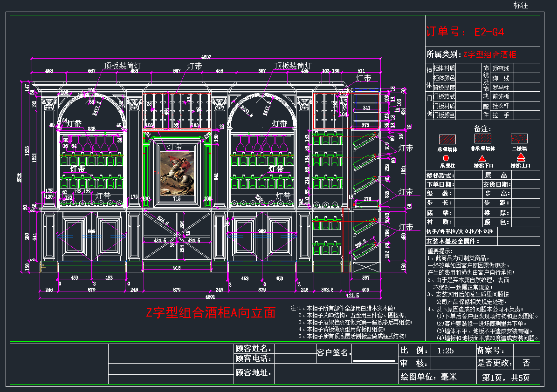Click the blank cell next to 下单日期
The width and height of the screenshot is (557, 392).
pyautogui.click(x=468, y=184)
